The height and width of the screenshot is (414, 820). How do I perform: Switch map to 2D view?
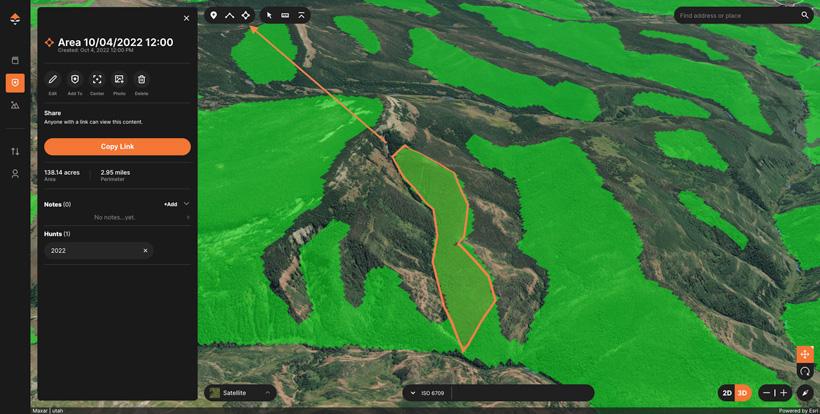(x=727, y=393)
